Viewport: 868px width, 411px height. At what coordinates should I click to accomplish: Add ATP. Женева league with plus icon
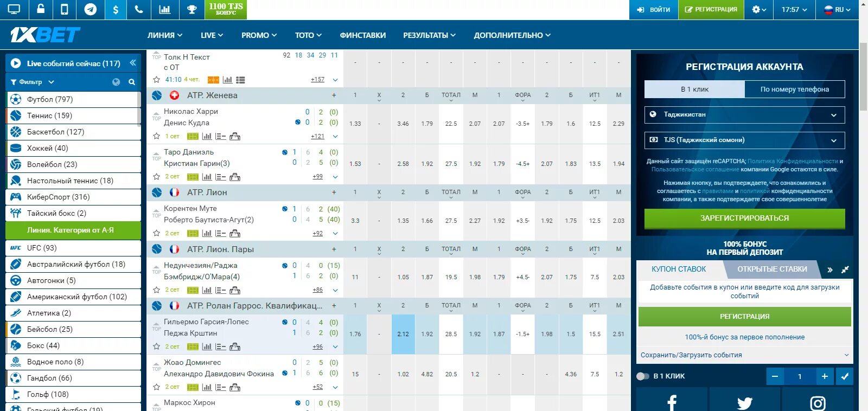[x=334, y=95]
